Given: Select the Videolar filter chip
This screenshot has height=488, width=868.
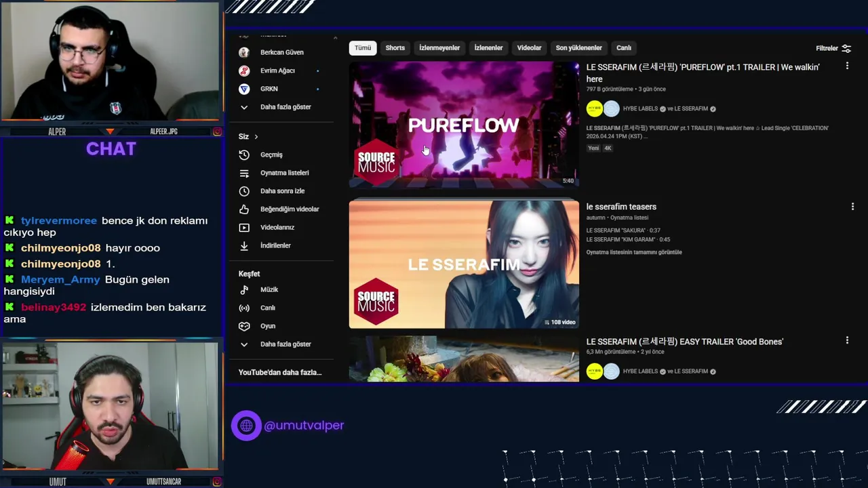Looking at the screenshot, I should (x=529, y=48).
